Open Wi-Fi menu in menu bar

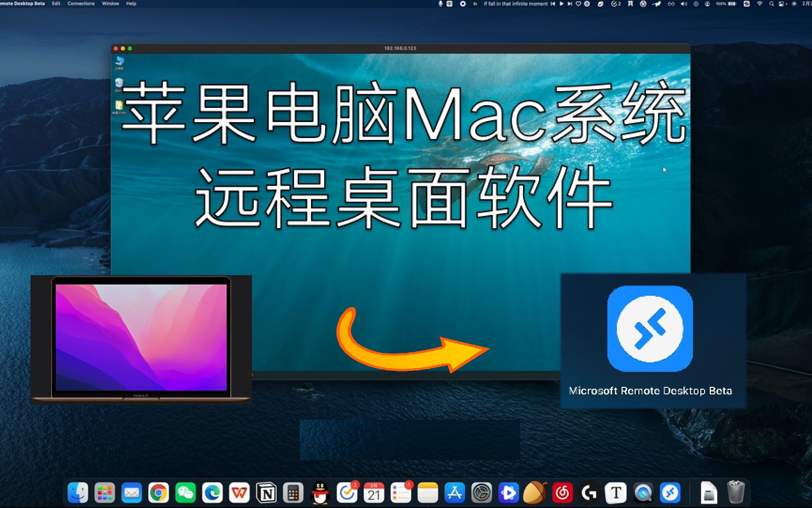759,4
